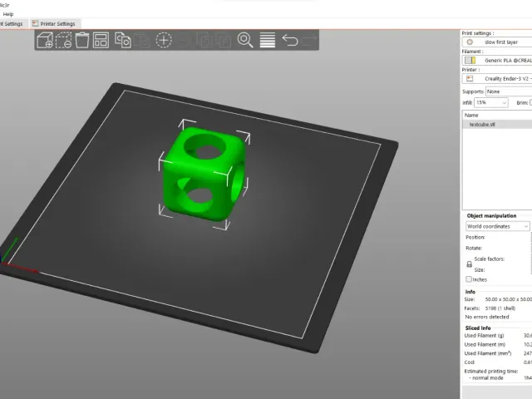Open the World coordinates dropdown
532x399 pixels.
(497, 226)
